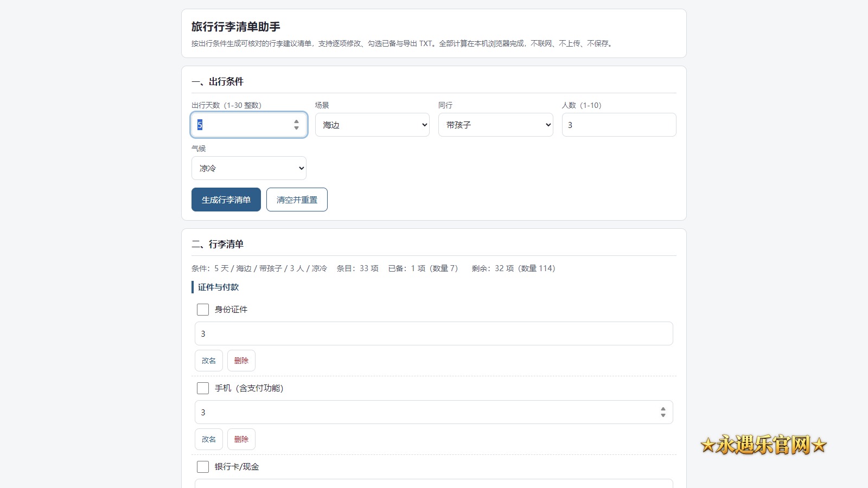Check the 银行卡/现金 checkbox
Image resolution: width=868 pixels, height=488 pixels.
[x=203, y=467]
